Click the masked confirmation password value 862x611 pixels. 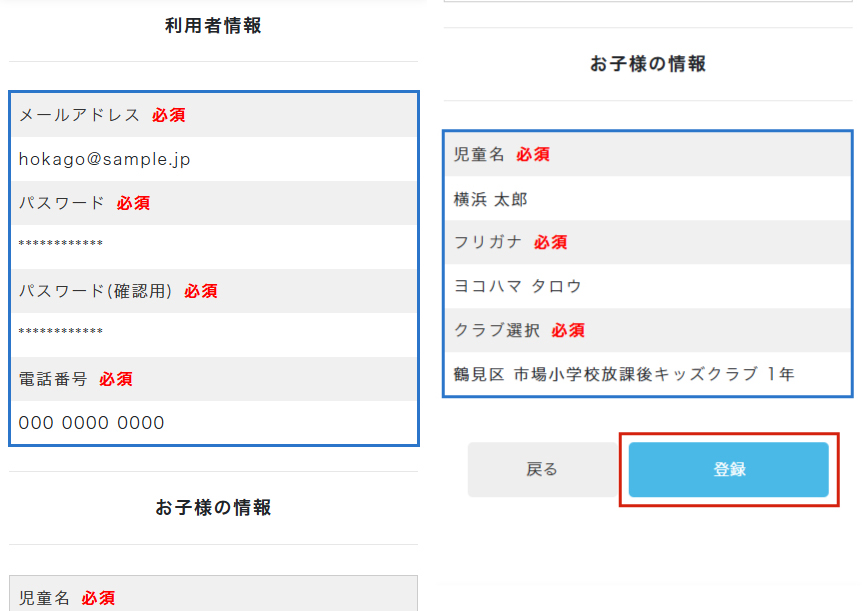coord(214,335)
